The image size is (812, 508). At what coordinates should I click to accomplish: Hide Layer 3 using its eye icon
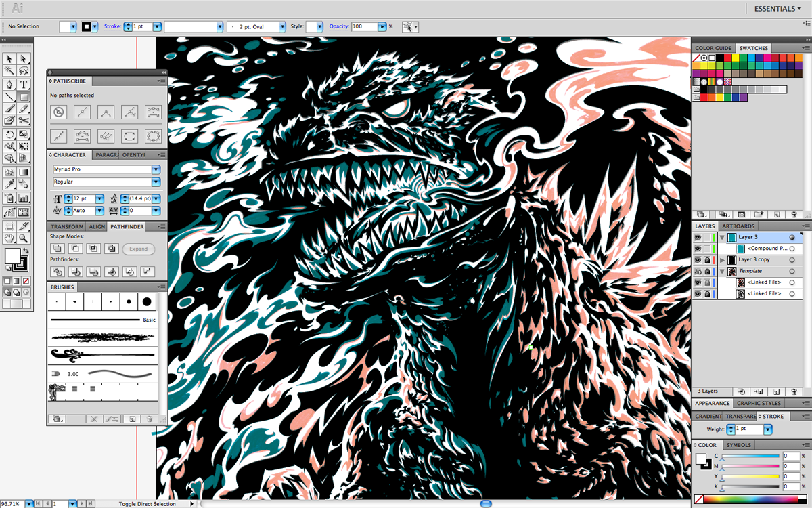pos(698,238)
